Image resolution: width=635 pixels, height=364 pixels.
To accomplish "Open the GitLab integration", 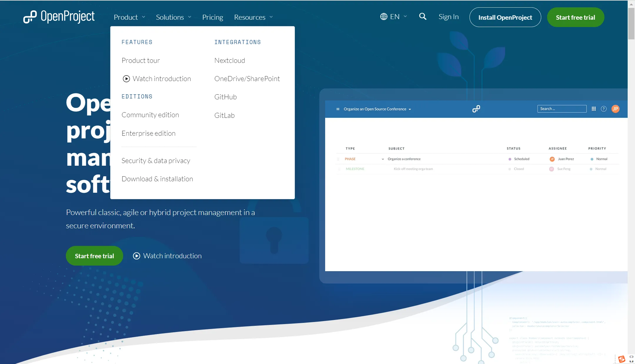I will pos(224,115).
